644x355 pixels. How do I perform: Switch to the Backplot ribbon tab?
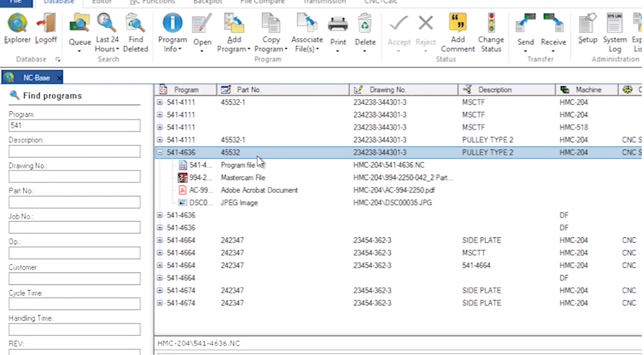(207, 2)
